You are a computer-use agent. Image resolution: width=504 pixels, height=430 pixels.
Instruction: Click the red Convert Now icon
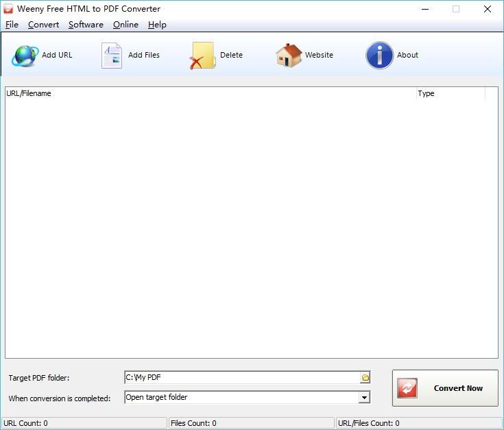[407, 388]
